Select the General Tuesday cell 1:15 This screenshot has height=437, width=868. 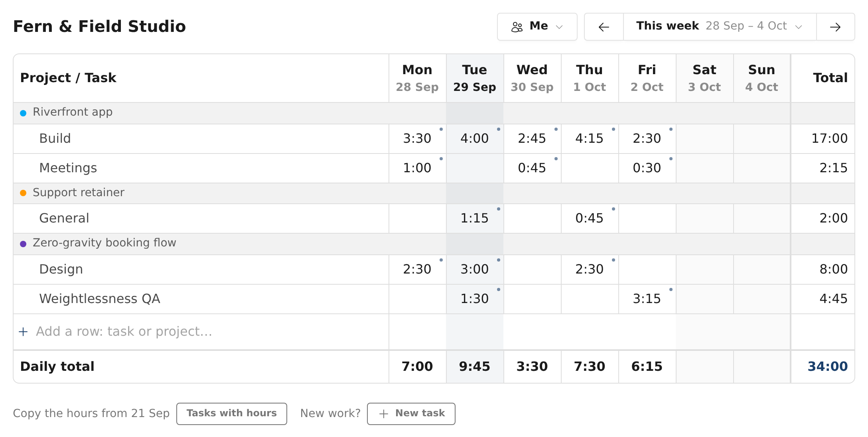click(x=475, y=218)
